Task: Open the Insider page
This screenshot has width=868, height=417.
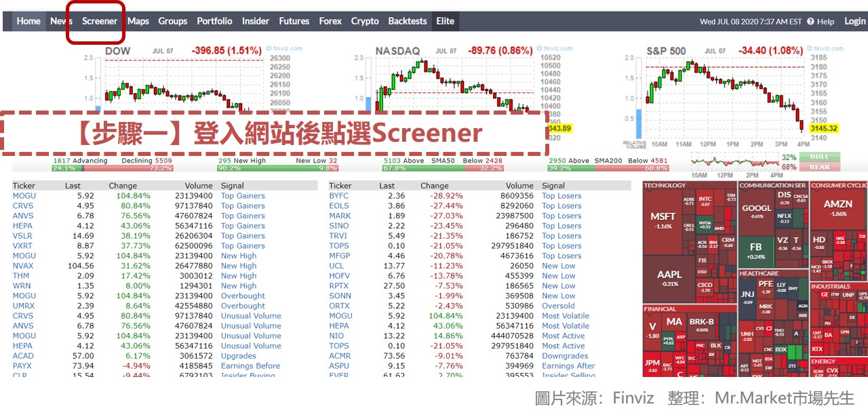Action: 256,21
